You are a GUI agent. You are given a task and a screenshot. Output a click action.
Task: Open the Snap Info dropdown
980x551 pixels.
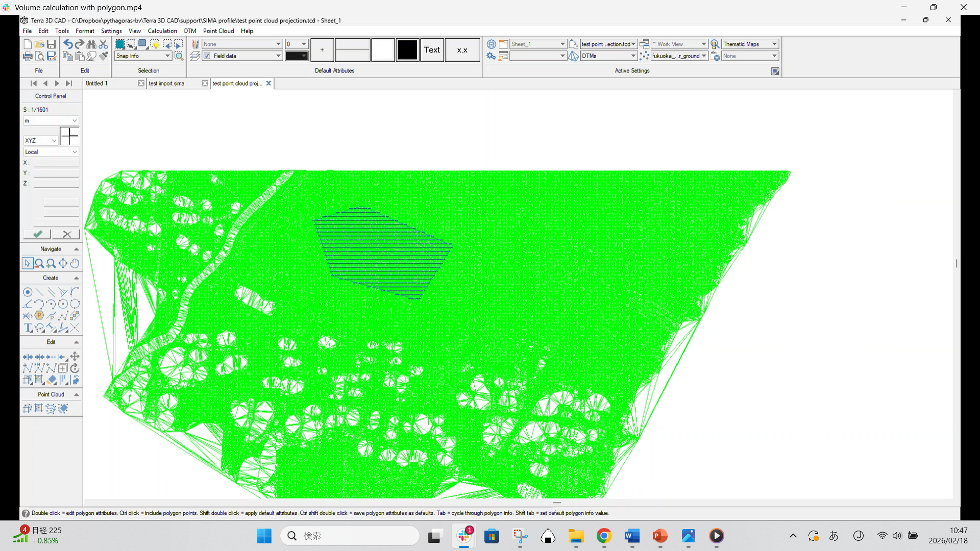(167, 56)
